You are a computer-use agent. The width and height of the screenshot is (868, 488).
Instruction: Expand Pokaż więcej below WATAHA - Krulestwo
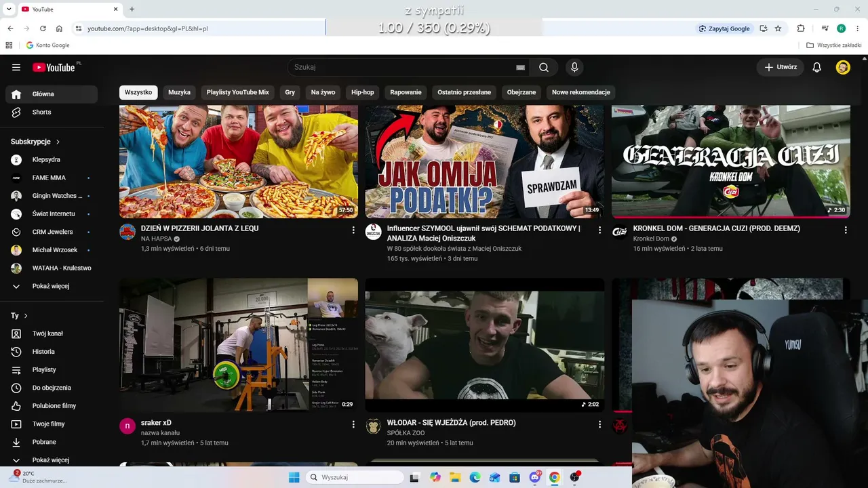pos(52,286)
